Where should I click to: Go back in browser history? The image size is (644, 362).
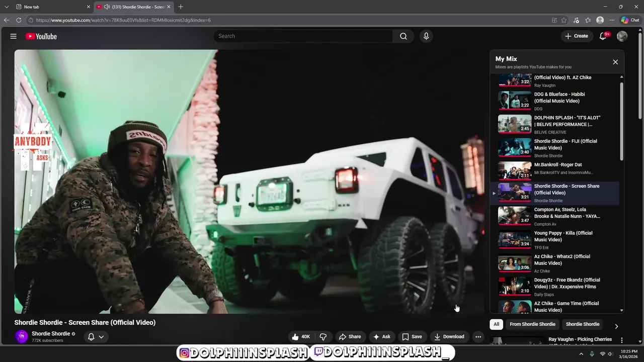click(x=7, y=20)
